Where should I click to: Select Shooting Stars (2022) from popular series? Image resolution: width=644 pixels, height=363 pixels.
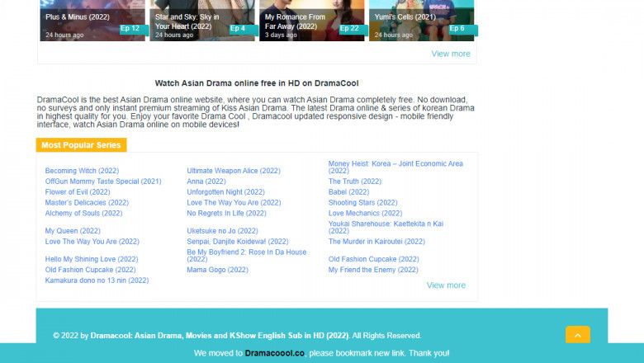362,202
